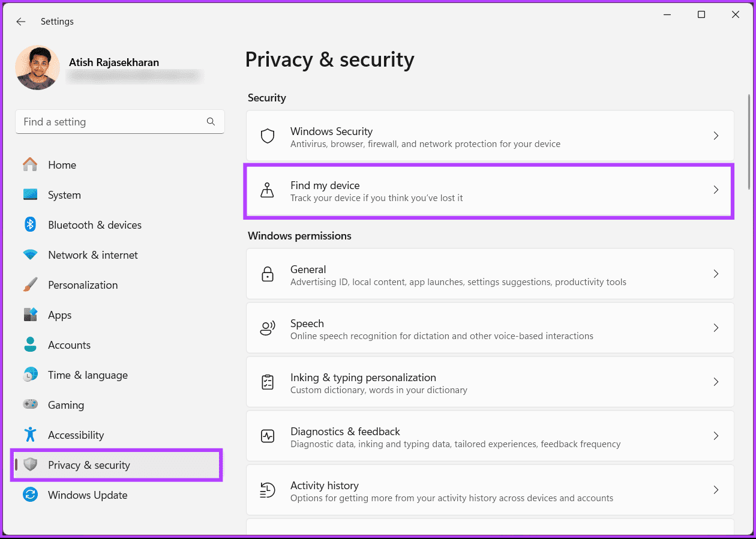Screen dimensions: 756x539
Task: Click 'Custom dictionary, words' description text
Action: click(379, 390)
